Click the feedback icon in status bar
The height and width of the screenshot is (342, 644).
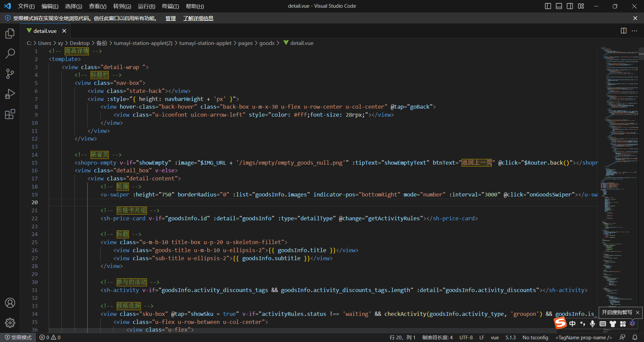623,337
